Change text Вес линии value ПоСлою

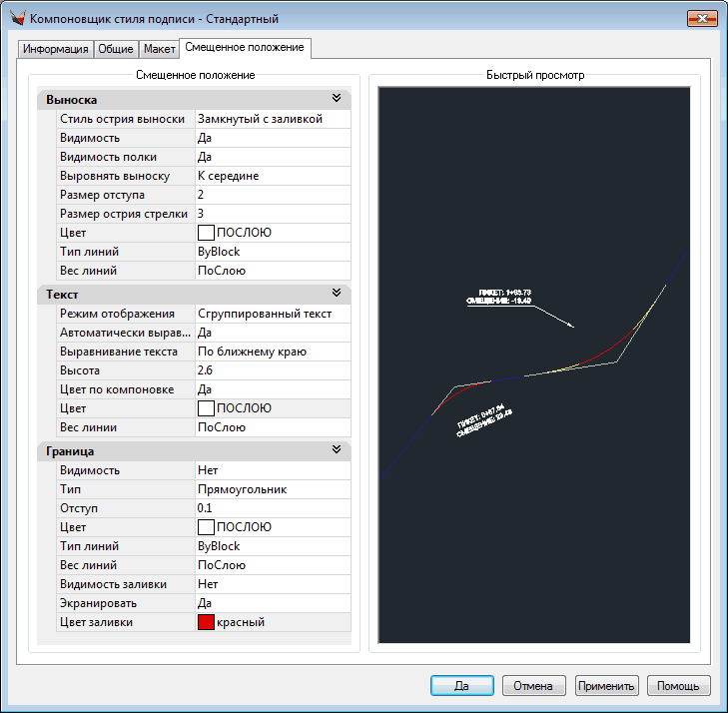(273, 427)
